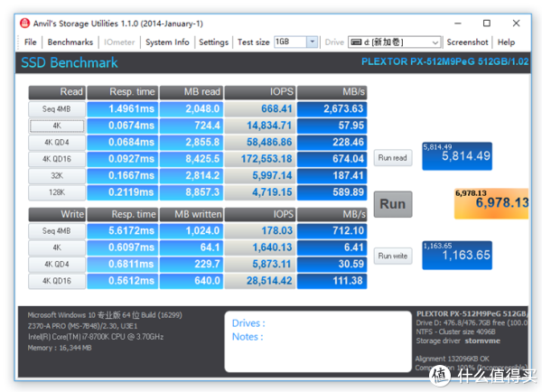Click the write 4K QD4 test button
Screen dimensions: 542x392
click(x=57, y=264)
